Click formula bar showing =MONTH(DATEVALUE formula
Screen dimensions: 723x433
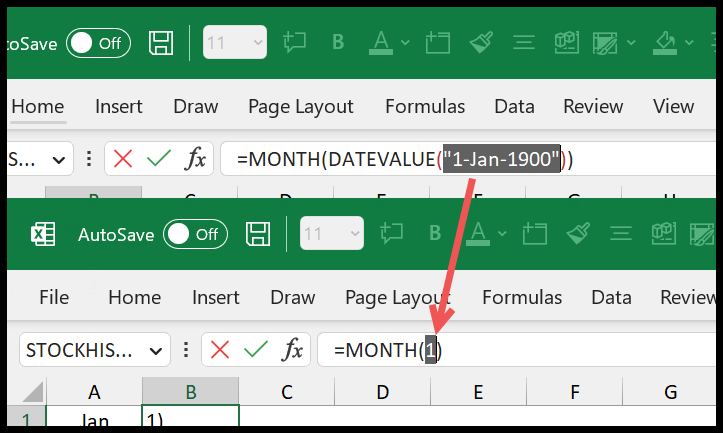[x=468, y=159]
